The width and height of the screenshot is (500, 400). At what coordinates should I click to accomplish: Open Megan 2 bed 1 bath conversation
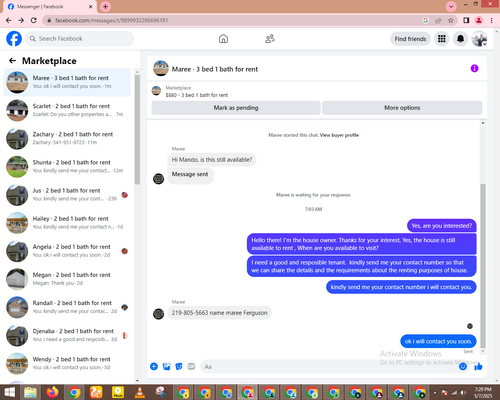click(67, 279)
